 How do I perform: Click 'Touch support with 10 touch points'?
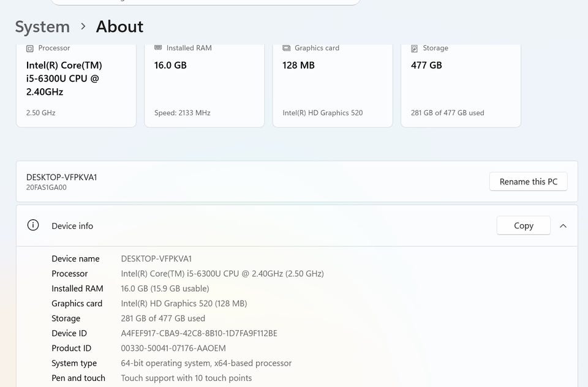tap(186, 378)
